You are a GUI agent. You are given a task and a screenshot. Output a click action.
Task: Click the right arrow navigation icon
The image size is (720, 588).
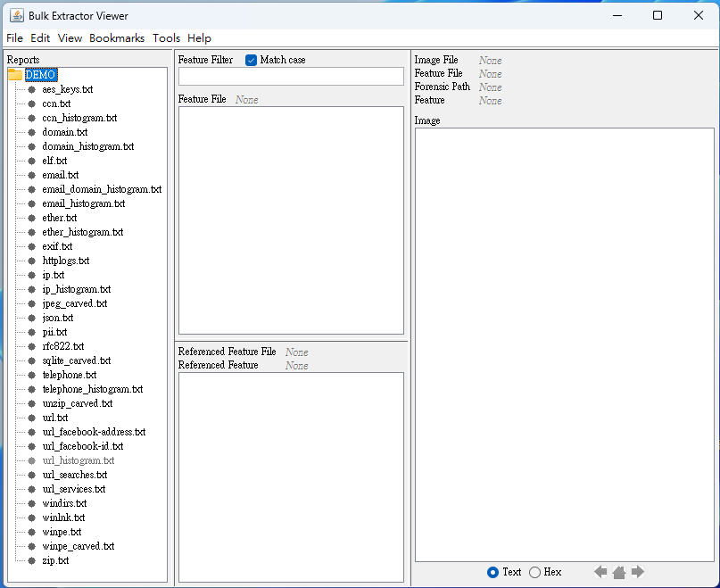click(638, 572)
